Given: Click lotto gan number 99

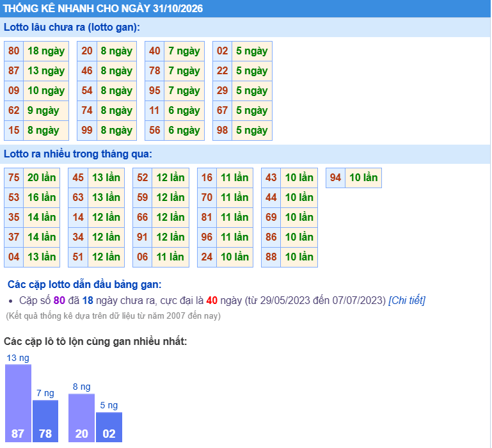Looking at the screenshot, I should [87, 131].
